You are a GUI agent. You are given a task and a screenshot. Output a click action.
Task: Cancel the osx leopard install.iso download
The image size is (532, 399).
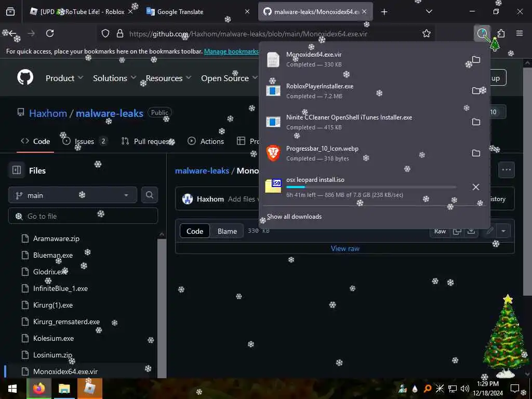[x=476, y=187]
